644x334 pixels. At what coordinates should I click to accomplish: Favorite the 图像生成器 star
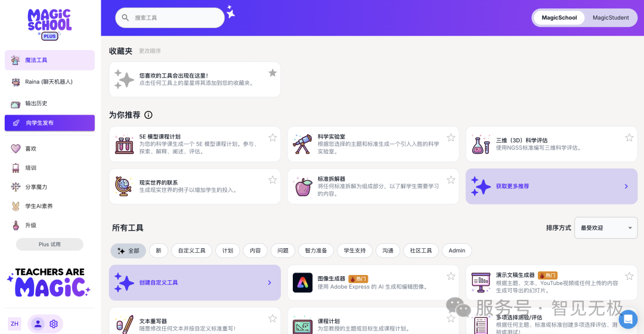click(451, 276)
